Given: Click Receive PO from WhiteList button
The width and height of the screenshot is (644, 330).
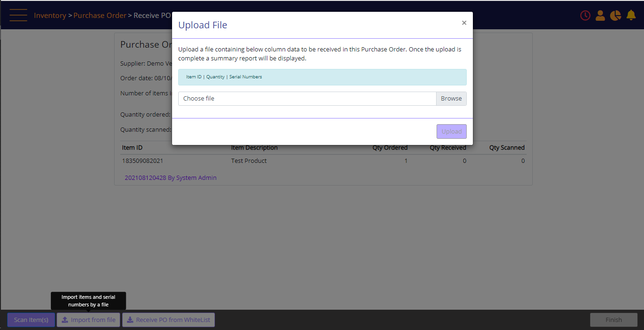Looking at the screenshot, I should 168,320.
